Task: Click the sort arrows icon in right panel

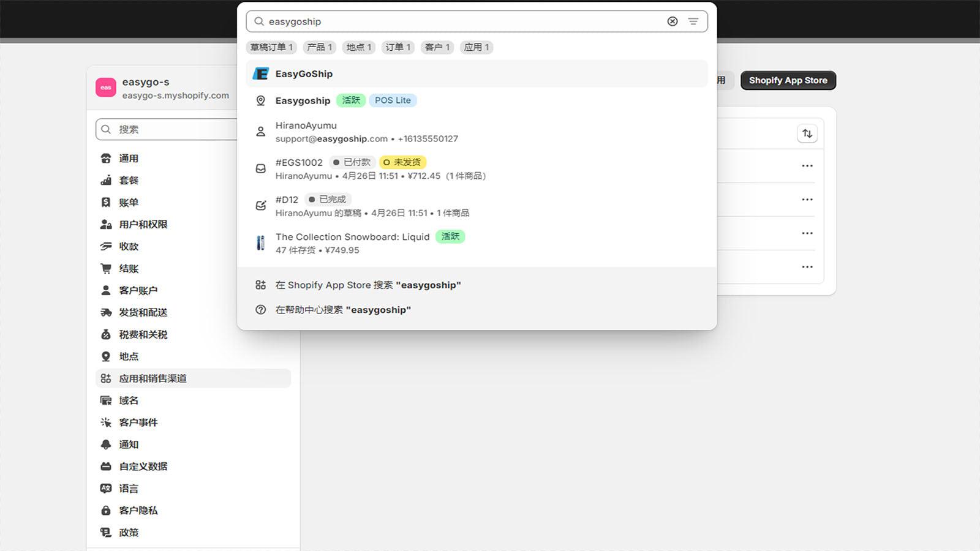Action: (807, 133)
